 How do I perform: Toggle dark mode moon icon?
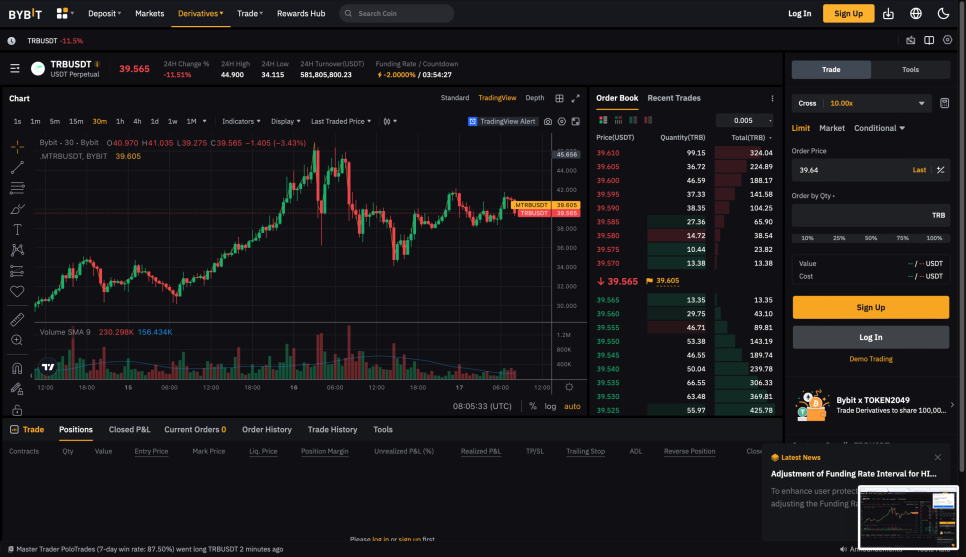(943, 14)
